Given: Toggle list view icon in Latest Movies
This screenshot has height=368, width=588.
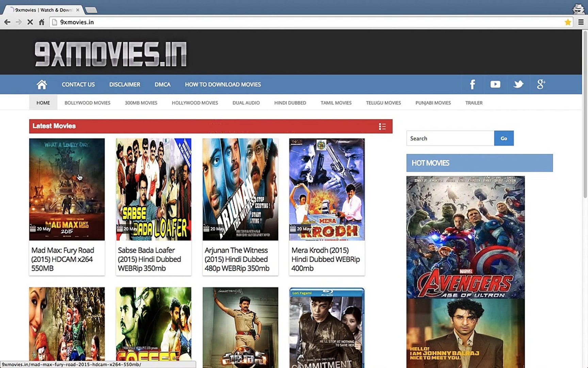Looking at the screenshot, I should click(382, 126).
